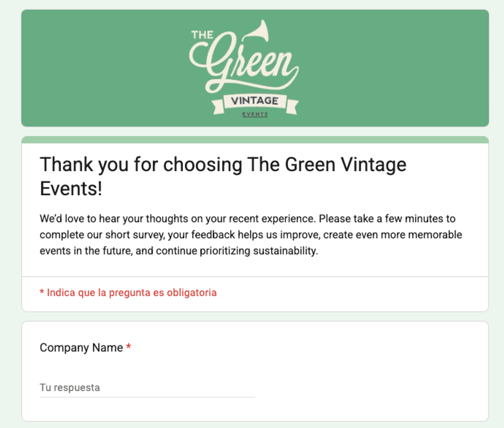Select the small 'EVENTS' text under the banner

[x=255, y=113]
